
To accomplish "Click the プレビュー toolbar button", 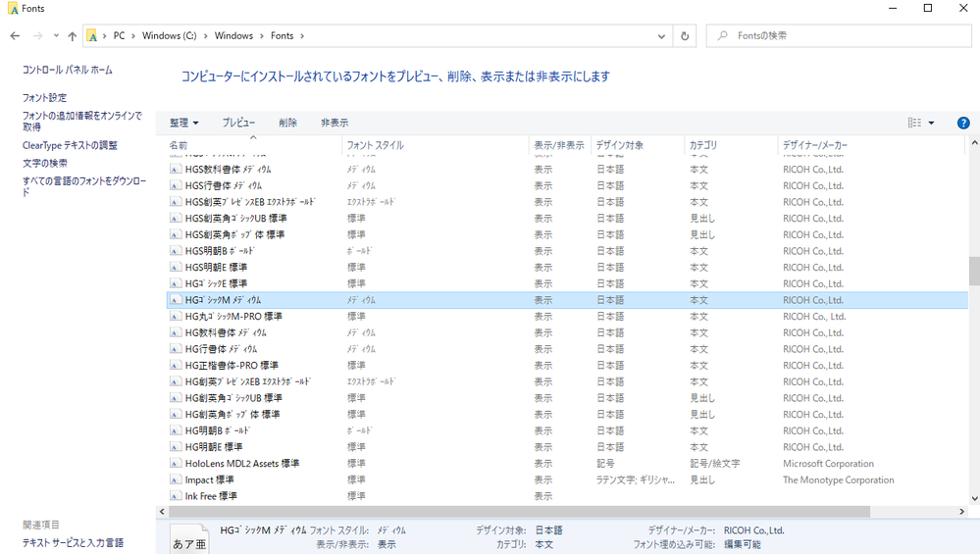I will click(238, 123).
